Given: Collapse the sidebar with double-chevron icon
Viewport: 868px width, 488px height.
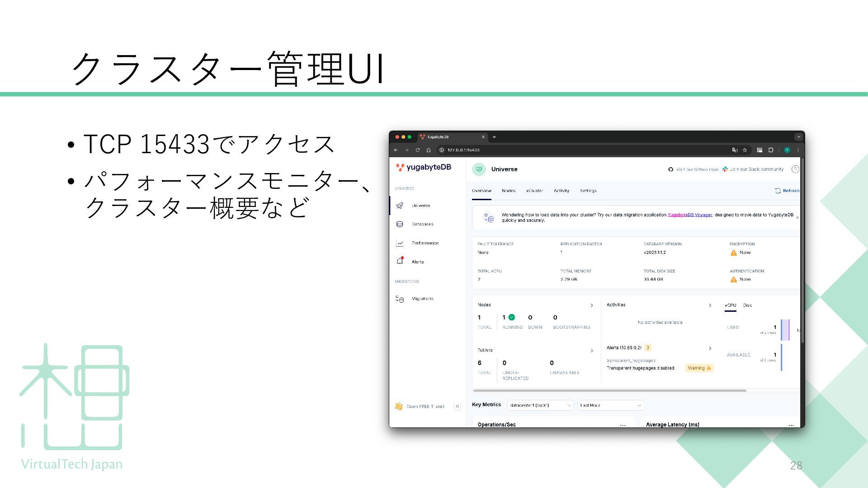Looking at the screenshot, I should (457, 406).
